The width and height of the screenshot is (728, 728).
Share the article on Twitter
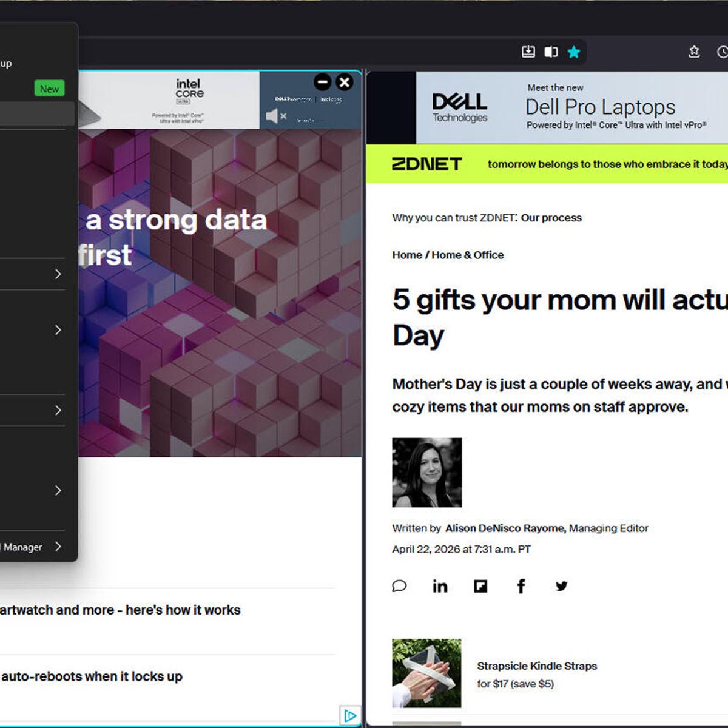[561, 586]
